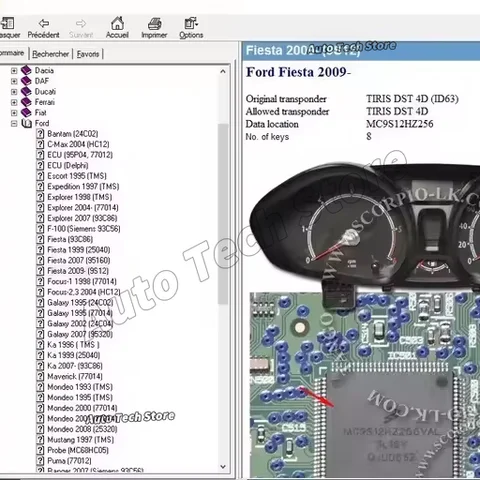Click the Suivant forward arrow icon
The width and height of the screenshot is (480, 480).
coord(81,23)
